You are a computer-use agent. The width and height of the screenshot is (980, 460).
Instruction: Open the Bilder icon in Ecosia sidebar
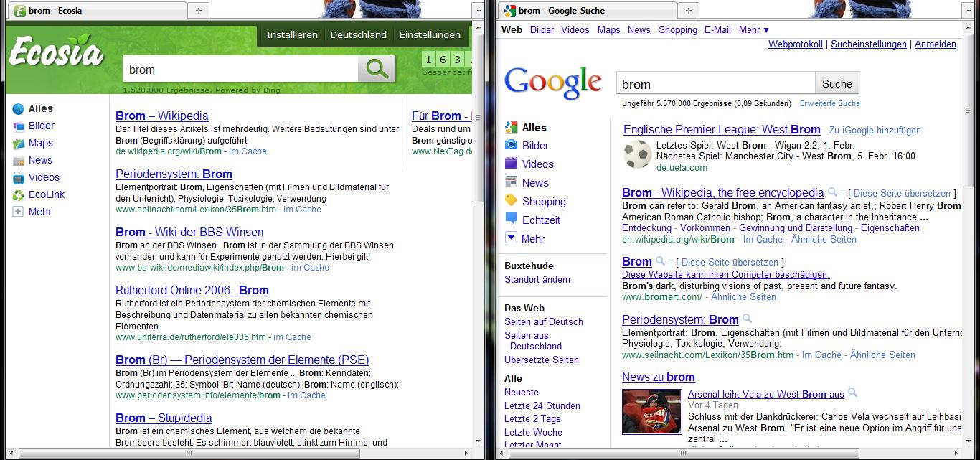pyautogui.click(x=18, y=126)
